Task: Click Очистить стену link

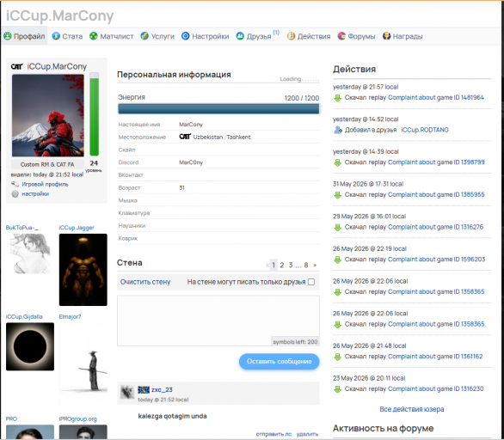Action: (145, 282)
